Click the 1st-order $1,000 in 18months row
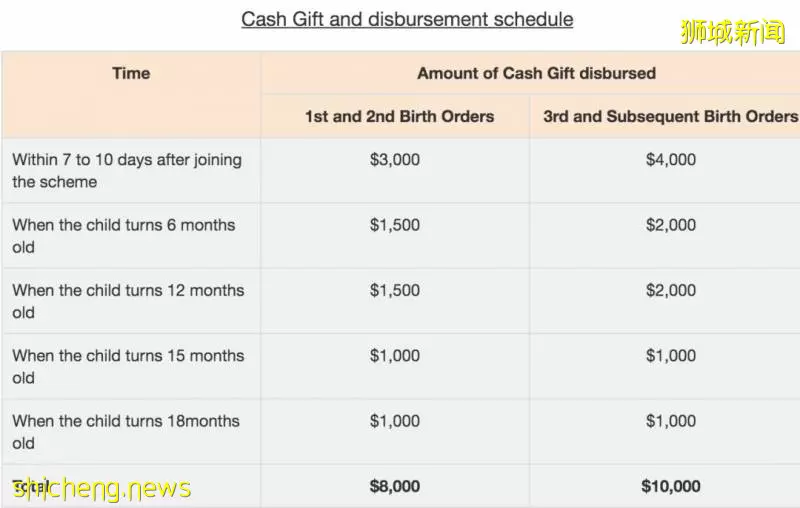800x508 pixels. (x=395, y=421)
